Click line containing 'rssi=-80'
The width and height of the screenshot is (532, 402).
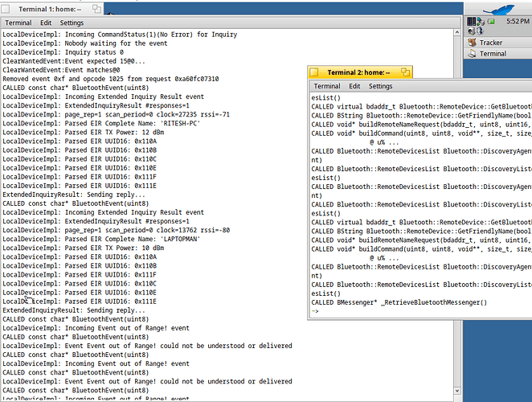[x=116, y=230]
